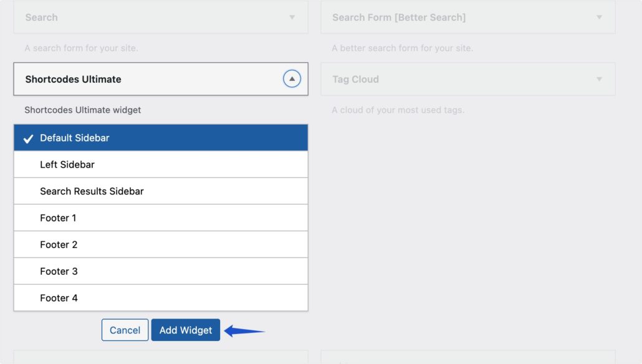Click the checkmark beside Default Sidebar
642x364 pixels.
[28, 138]
